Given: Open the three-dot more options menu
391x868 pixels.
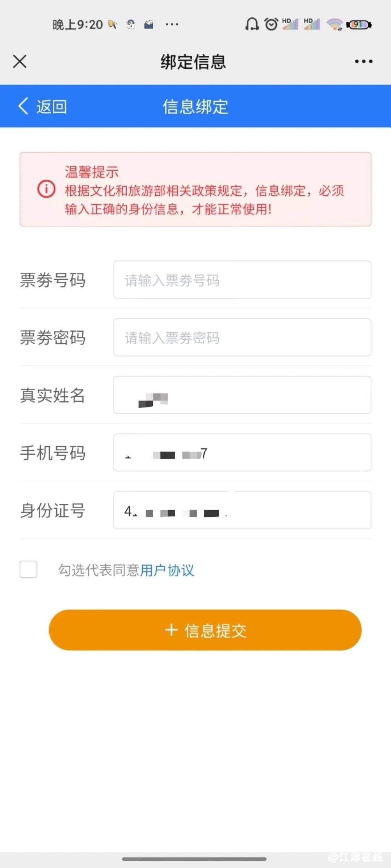Looking at the screenshot, I should 363,61.
